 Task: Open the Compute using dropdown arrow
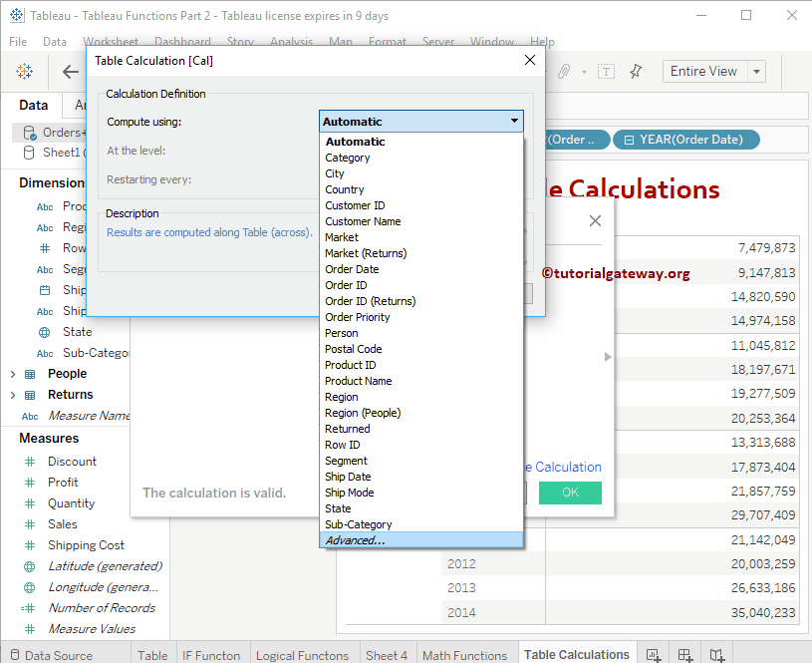pyautogui.click(x=514, y=122)
